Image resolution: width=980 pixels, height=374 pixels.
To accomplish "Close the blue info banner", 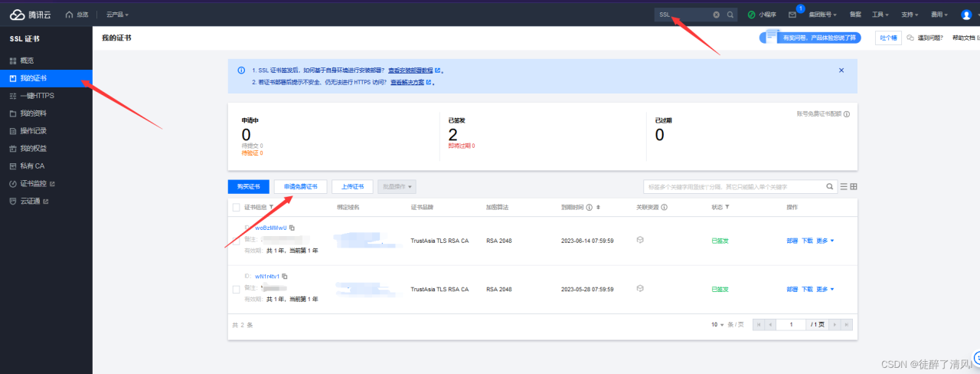I will click(x=841, y=70).
